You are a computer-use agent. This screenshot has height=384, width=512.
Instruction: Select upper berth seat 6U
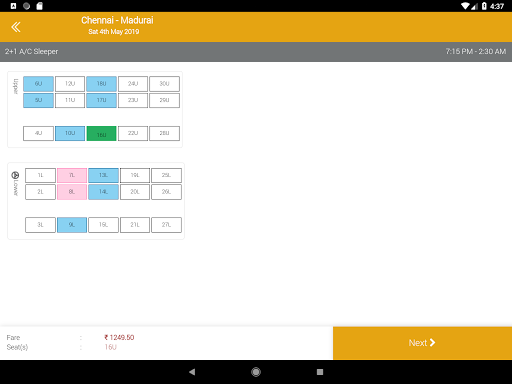(x=38, y=84)
